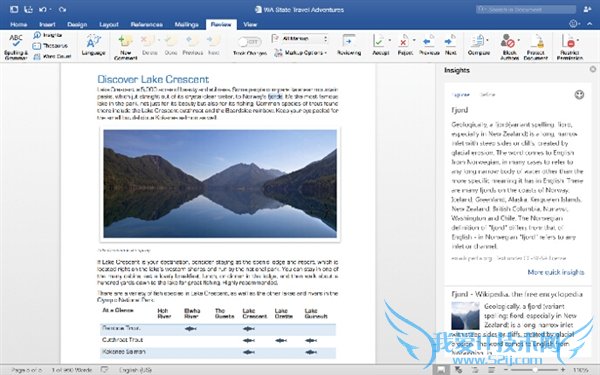Click Search in Document field
Viewport: 600px width, 375px height.
[526, 9]
